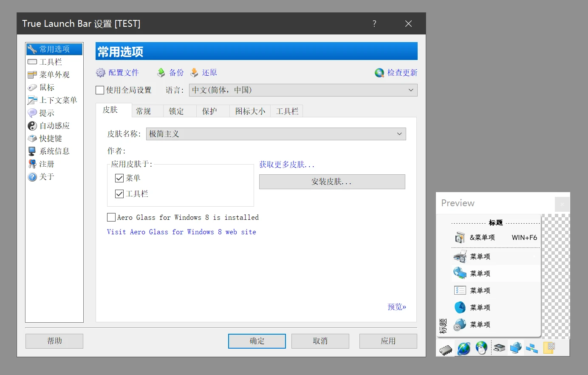Image resolution: width=588 pixels, height=375 pixels.
Task: Click the monitor-with-globe icon in Preview toolbar
Action: tap(516, 348)
